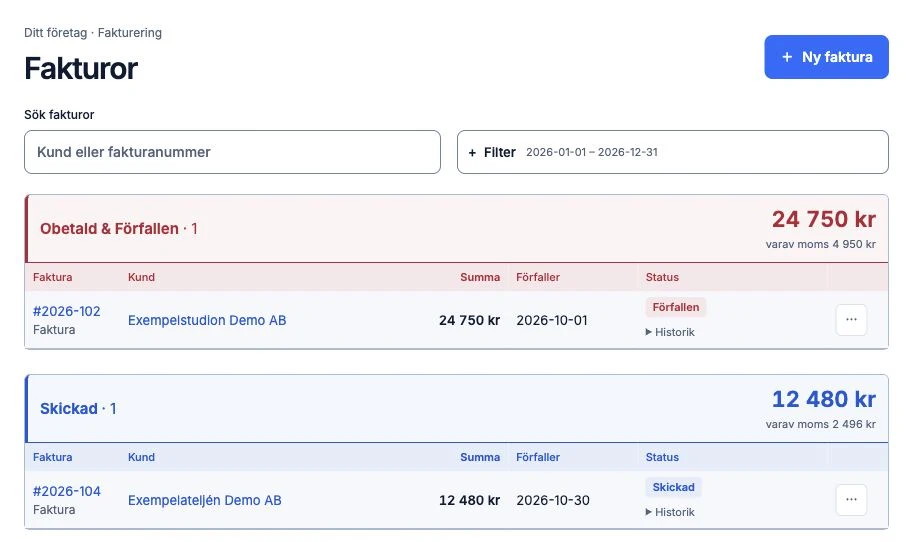This screenshot has height=542, width=913.
Task: Open more options menu for #2026-104
Action: tap(851, 500)
